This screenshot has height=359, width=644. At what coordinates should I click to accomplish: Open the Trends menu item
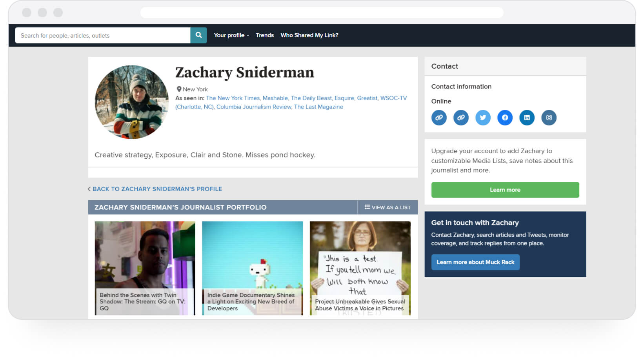(265, 35)
